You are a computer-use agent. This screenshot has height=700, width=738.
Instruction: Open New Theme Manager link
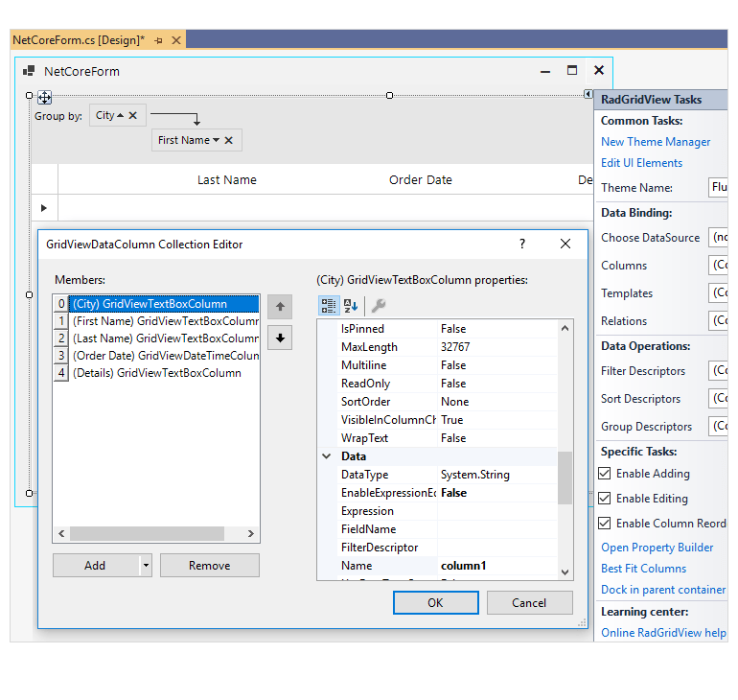(x=656, y=142)
